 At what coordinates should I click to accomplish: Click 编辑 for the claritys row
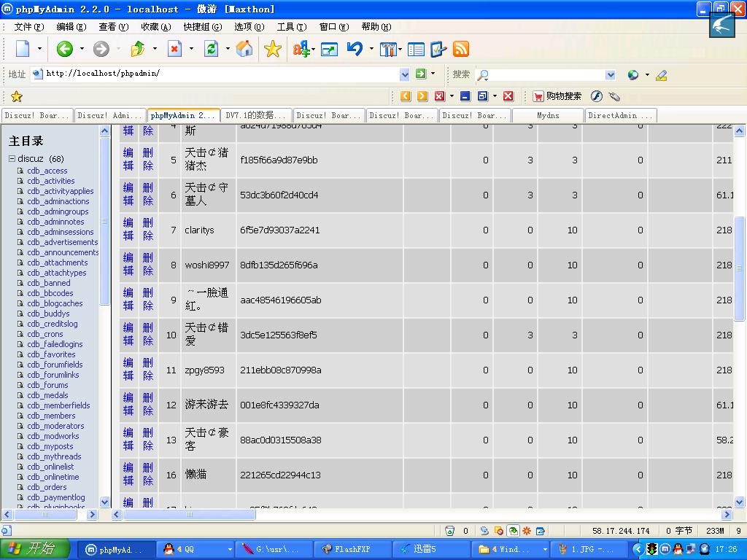click(x=128, y=230)
